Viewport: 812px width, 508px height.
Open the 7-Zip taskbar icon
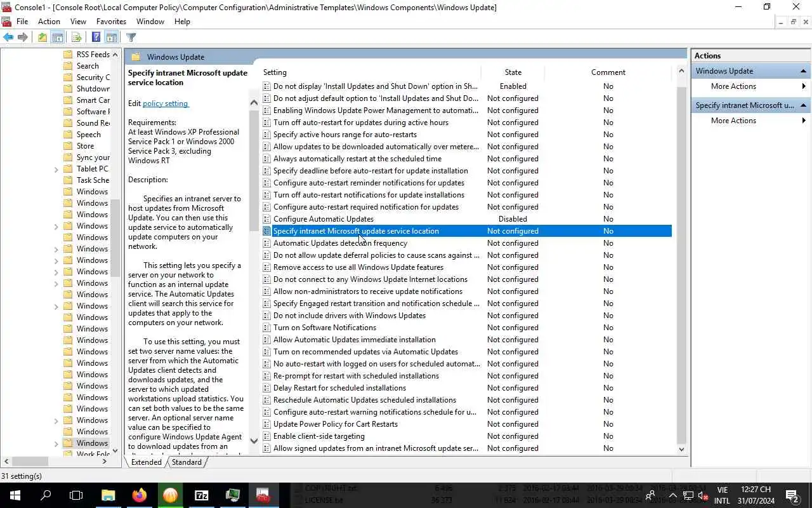[x=201, y=495]
